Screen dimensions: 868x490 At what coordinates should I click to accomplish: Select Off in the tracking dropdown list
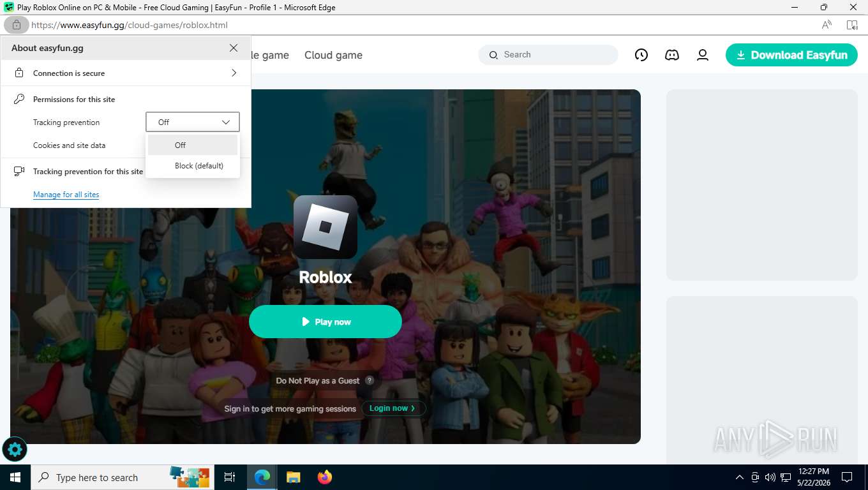[x=193, y=145]
